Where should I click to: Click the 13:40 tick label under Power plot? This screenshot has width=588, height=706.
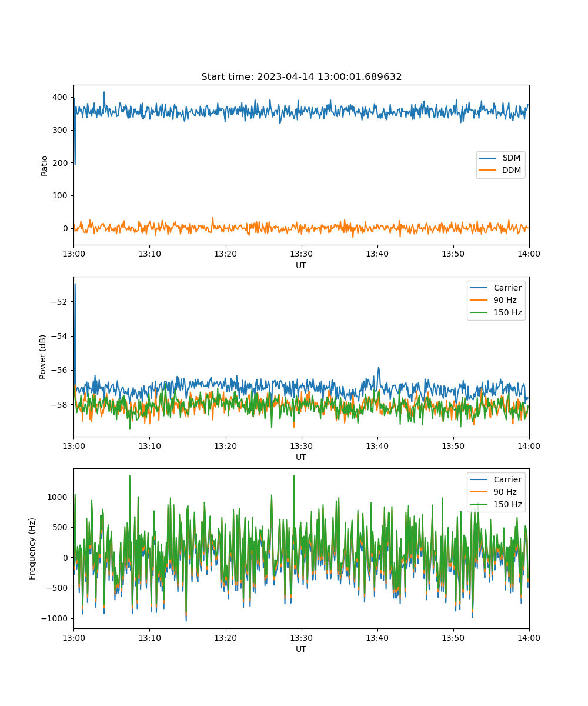point(377,445)
